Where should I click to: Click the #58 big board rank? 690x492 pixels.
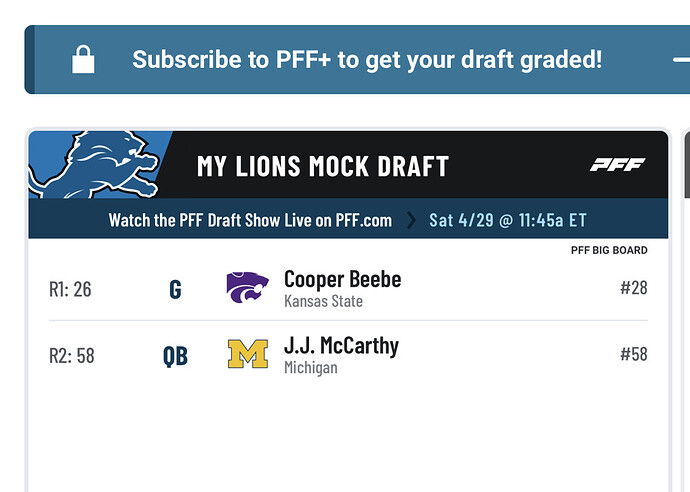(x=633, y=355)
